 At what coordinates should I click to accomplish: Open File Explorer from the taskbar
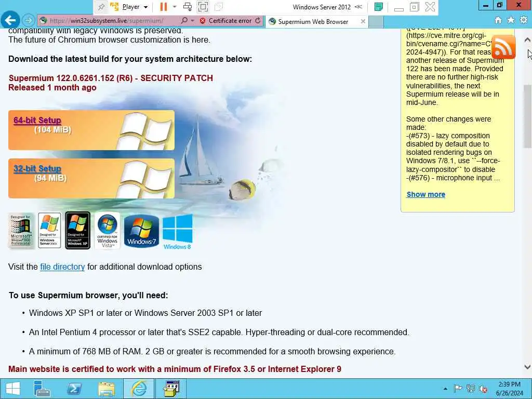tap(106, 389)
